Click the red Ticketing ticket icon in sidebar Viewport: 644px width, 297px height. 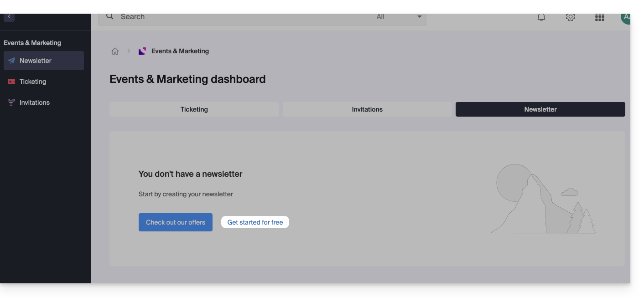coord(11,82)
